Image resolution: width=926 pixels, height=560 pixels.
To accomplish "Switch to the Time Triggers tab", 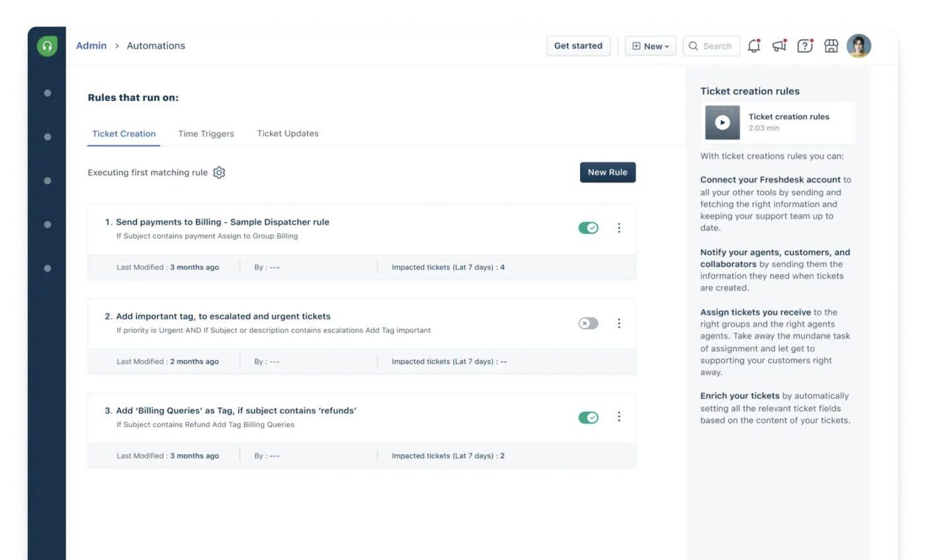I will click(206, 134).
